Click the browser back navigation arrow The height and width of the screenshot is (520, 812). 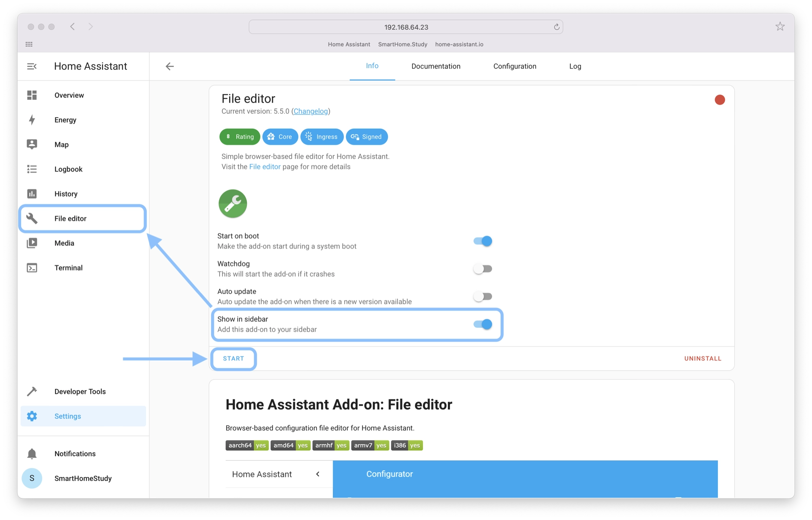pyautogui.click(x=72, y=27)
